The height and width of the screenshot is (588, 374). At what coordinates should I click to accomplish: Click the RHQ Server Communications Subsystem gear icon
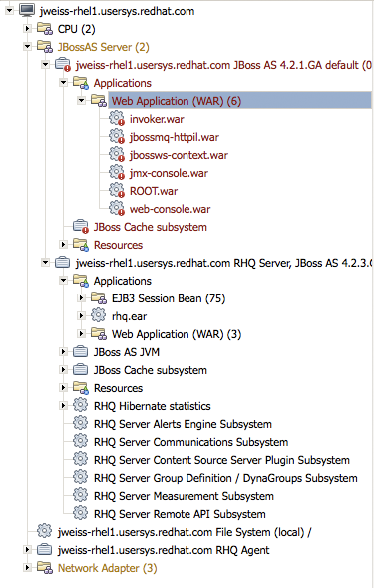pyautogui.click(x=80, y=442)
